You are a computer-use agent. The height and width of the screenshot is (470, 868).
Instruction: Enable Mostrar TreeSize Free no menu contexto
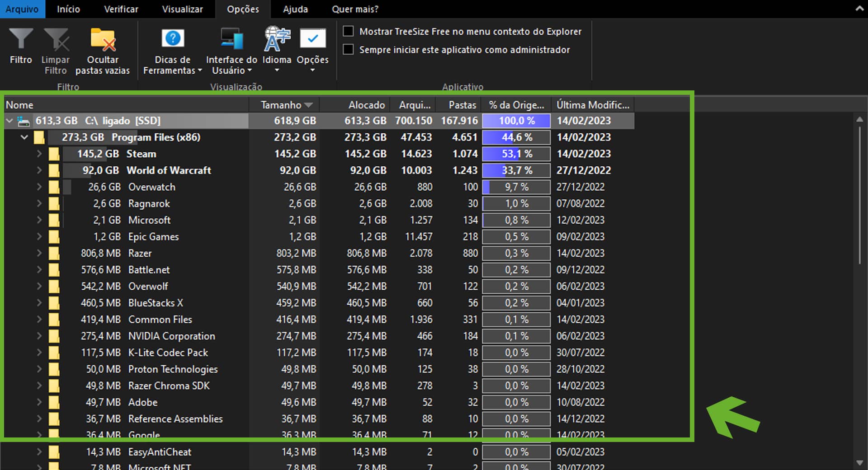tap(348, 31)
